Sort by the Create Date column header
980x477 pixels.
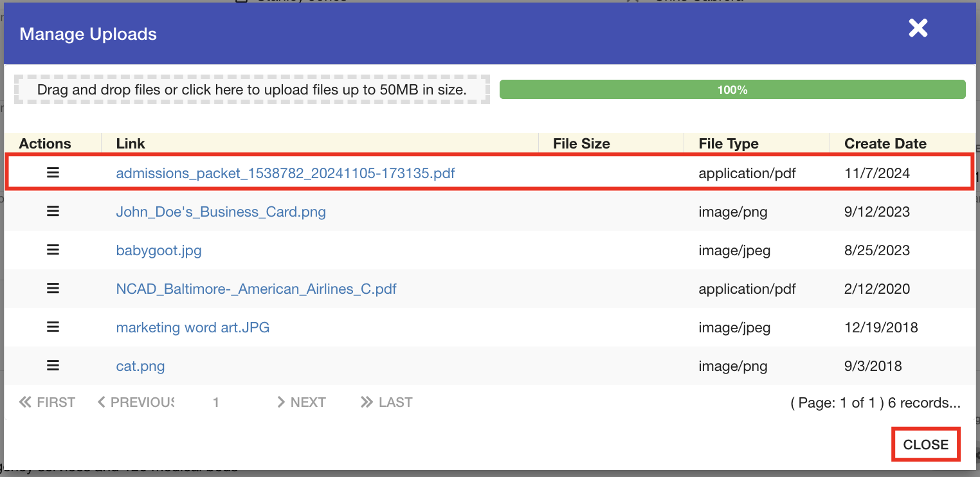tap(885, 143)
